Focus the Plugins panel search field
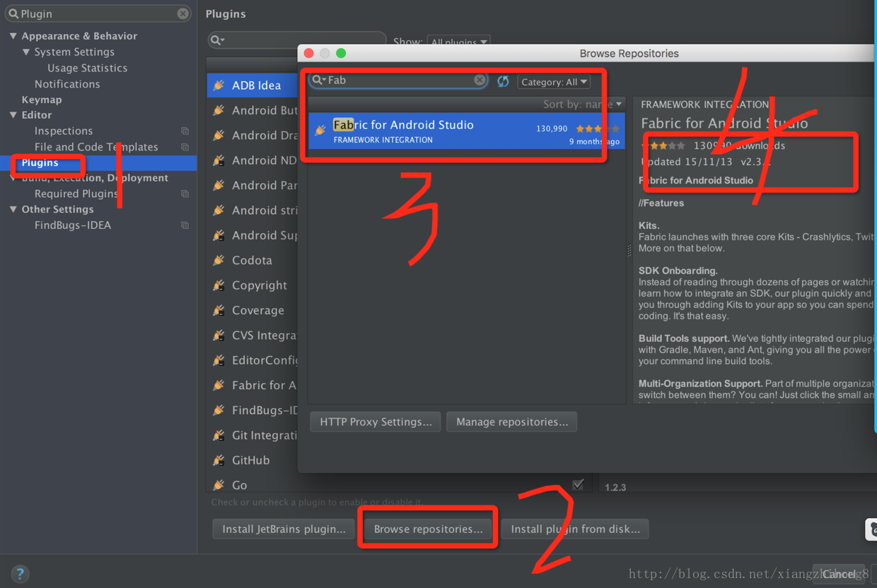Screen dimensions: 877x588 297,40
